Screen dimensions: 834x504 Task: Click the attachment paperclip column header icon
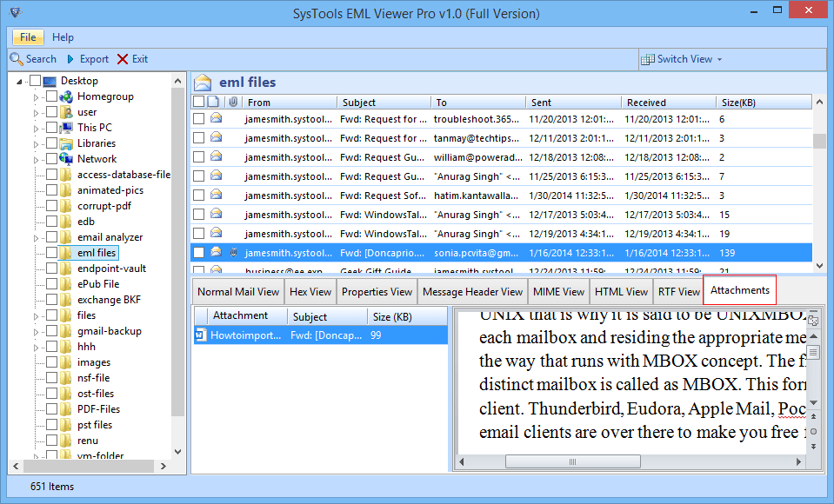pos(233,102)
